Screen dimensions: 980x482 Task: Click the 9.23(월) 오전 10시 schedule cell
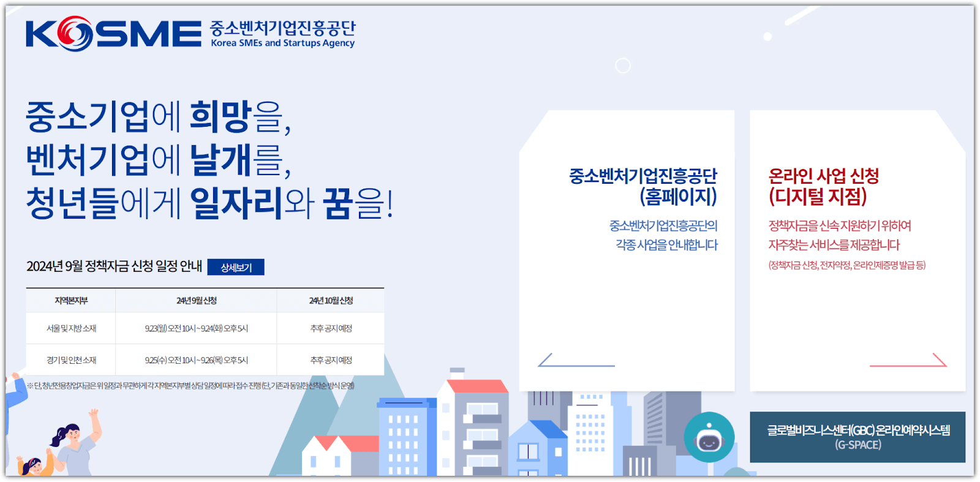[197, 329]
